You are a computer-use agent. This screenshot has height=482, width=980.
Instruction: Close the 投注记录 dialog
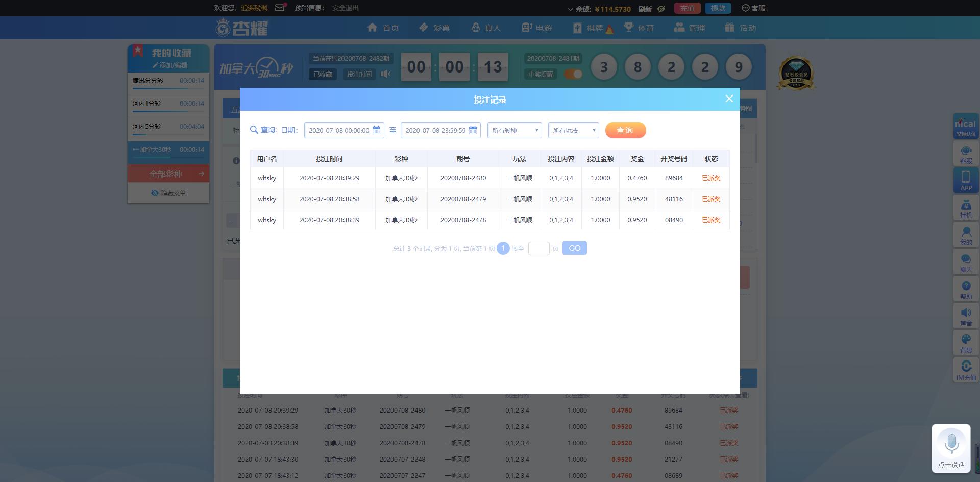point(729,99)
